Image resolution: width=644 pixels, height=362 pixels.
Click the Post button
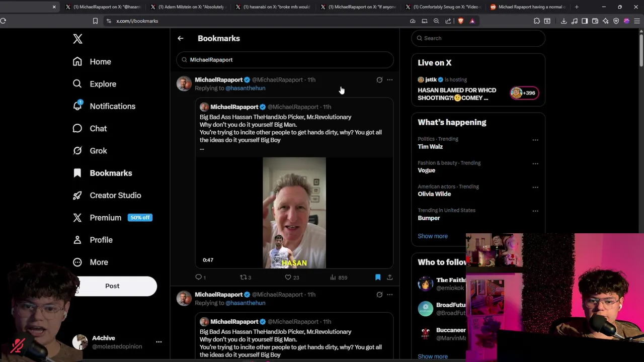(x=112, y=286)
